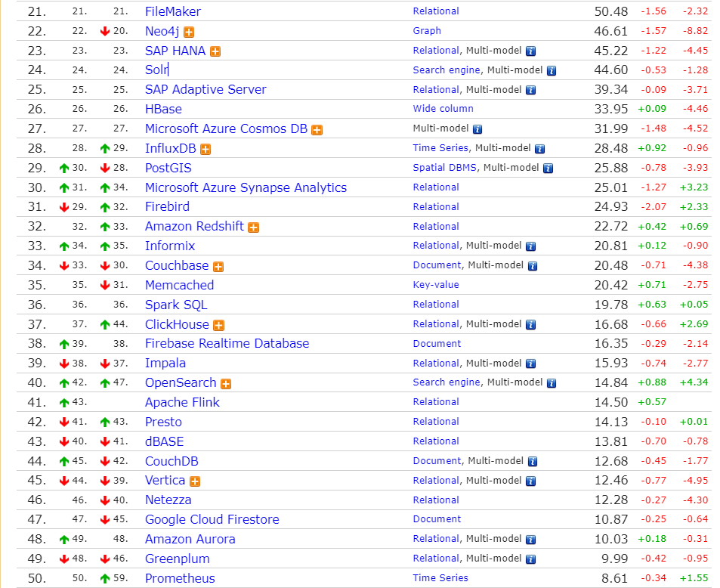Click the orange plus icon beside OpenSearch
The height and width of the screenshot is (588, 720).
pos(226,384)
